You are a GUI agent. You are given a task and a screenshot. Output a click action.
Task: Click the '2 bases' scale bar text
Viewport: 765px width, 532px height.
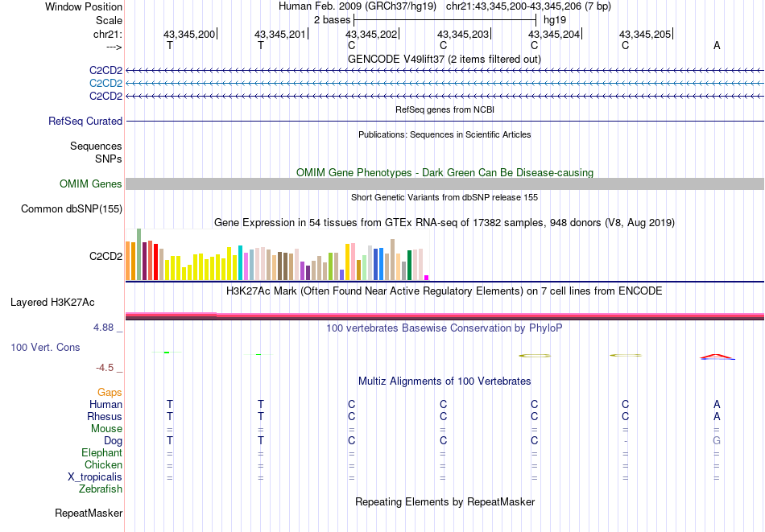[x=332, y=20]
